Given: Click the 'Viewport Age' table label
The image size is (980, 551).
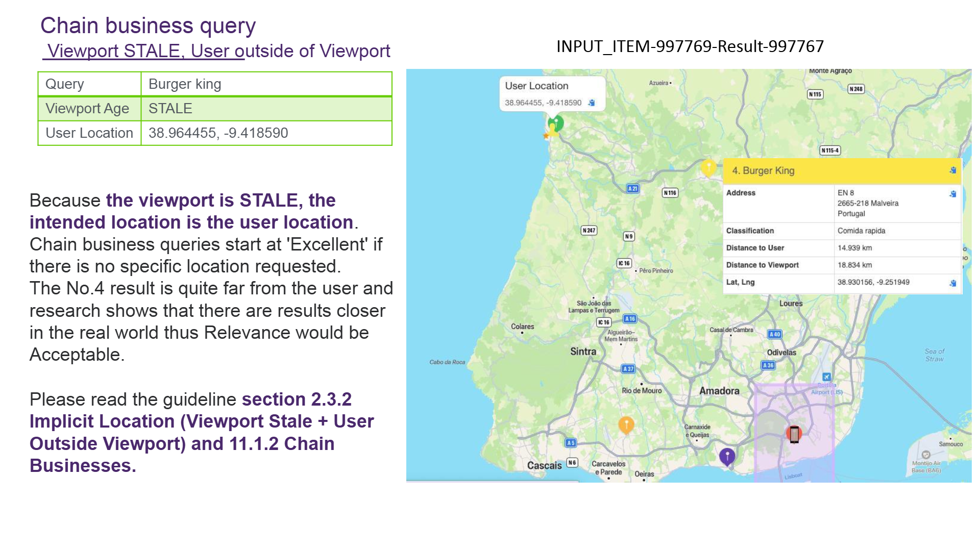Looking at the screenshot, I should [87, 109].
